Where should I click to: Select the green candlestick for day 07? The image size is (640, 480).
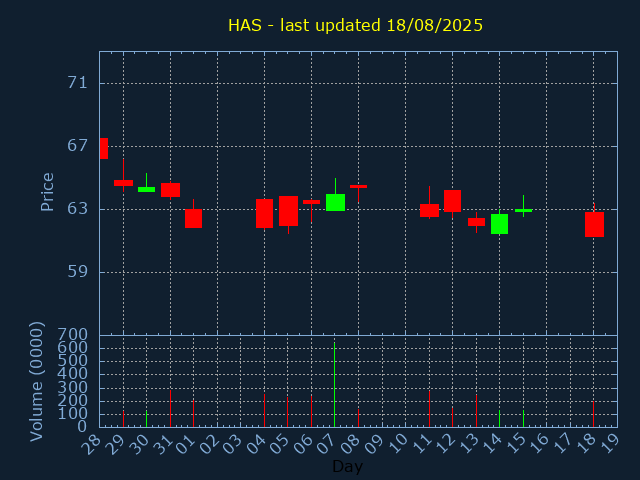pos(336,202)
